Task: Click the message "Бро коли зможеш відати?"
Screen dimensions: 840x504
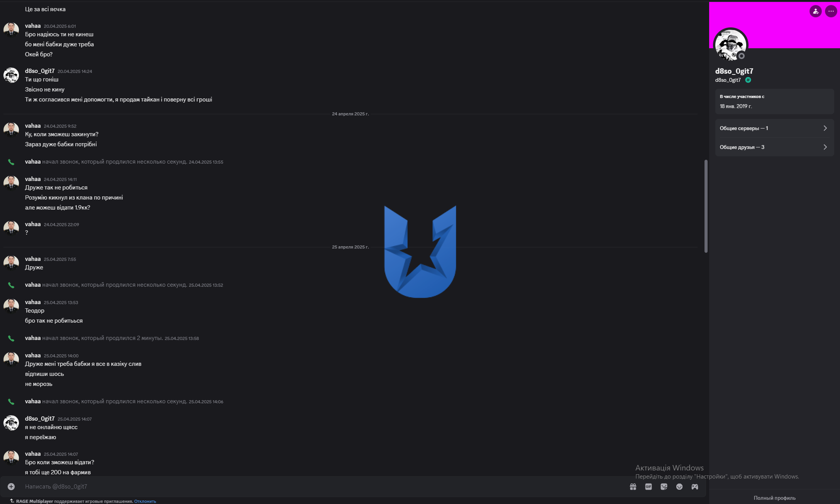Action: tap(59, 462)
